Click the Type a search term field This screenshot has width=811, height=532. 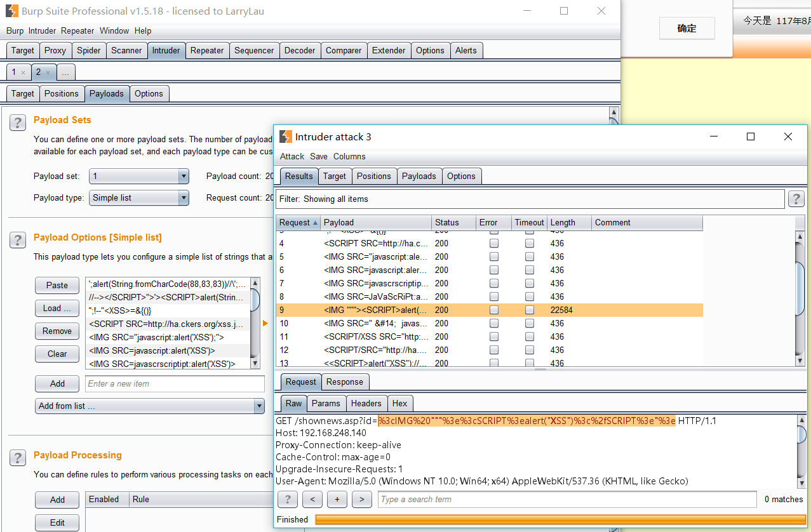click(x=567, y=499)
